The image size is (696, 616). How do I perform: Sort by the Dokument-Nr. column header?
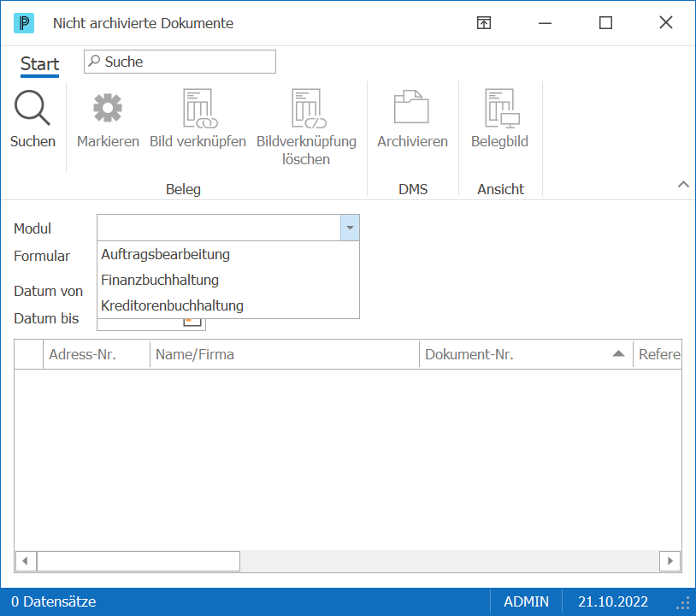(526, 354)
